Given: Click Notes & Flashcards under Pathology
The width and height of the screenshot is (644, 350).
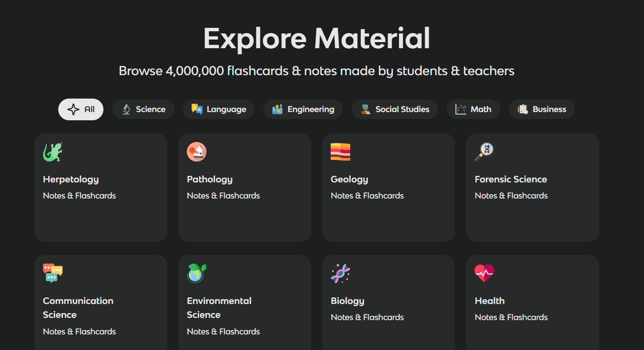Looking at the screenshot, I should pos(223,196).
